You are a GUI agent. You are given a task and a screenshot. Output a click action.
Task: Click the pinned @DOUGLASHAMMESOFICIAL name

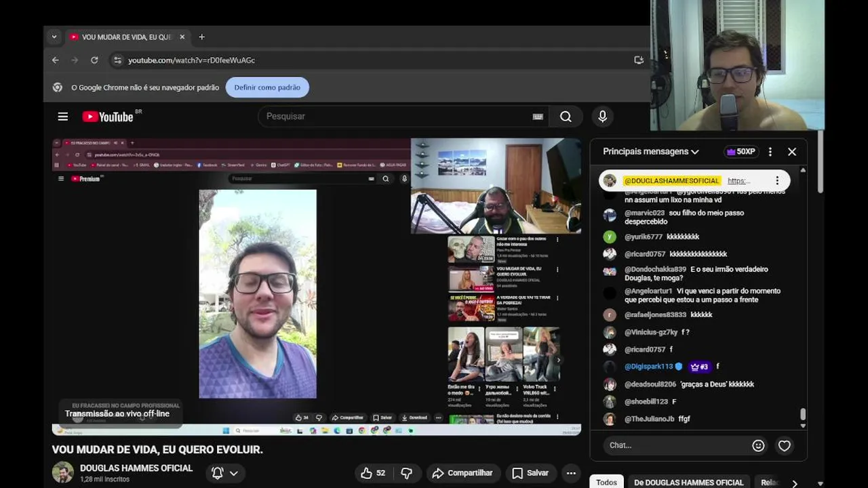671,181
